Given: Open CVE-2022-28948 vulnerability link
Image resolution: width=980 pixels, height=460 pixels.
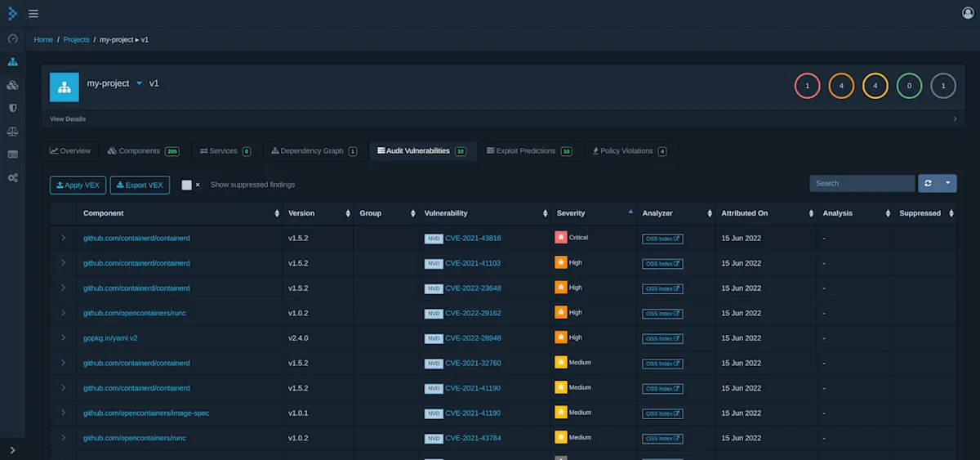Looking at the screenshot, I should click(473, 338).
